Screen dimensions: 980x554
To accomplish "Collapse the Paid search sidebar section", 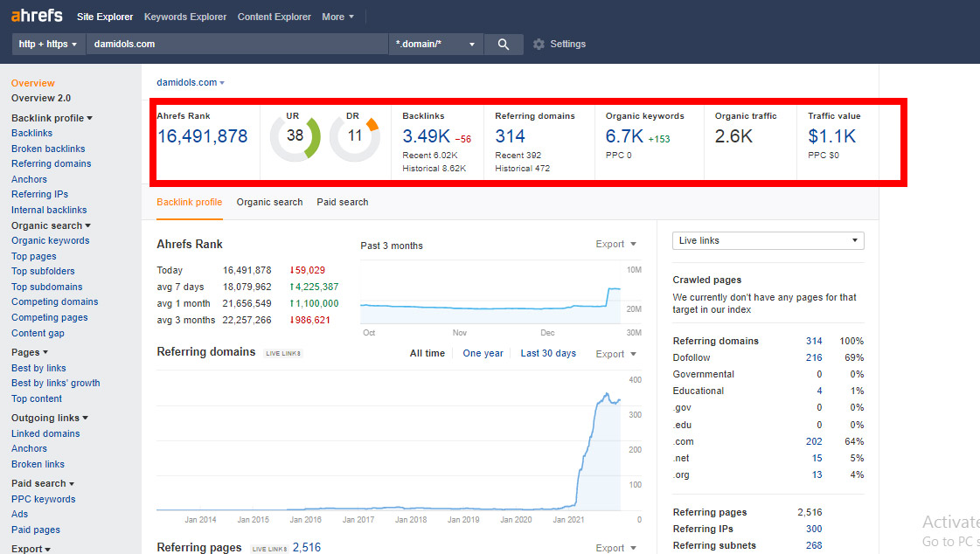I will tap(43, 483).
